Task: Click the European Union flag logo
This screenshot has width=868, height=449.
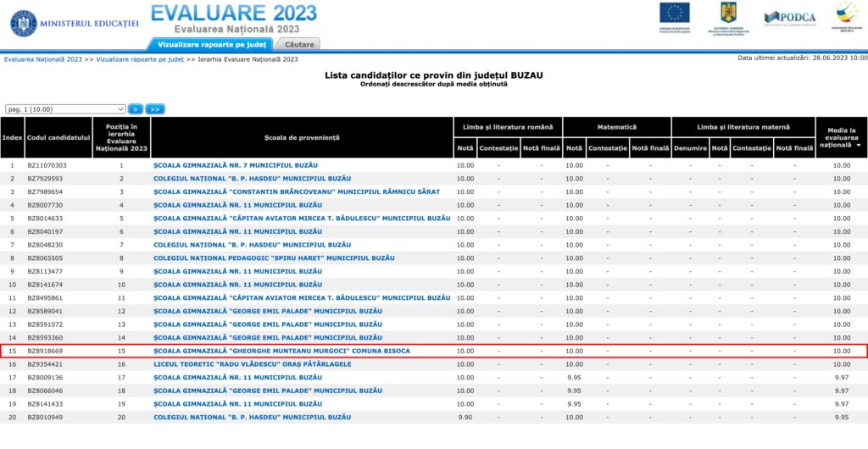Action: pos(675,14)
